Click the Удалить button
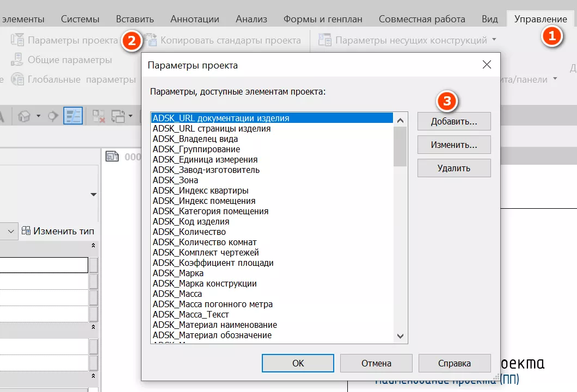The image size is (577, 392). (453, 168)
